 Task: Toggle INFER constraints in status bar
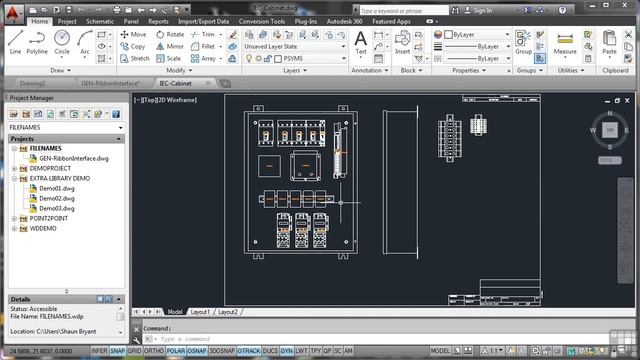[x=99, y=351]
